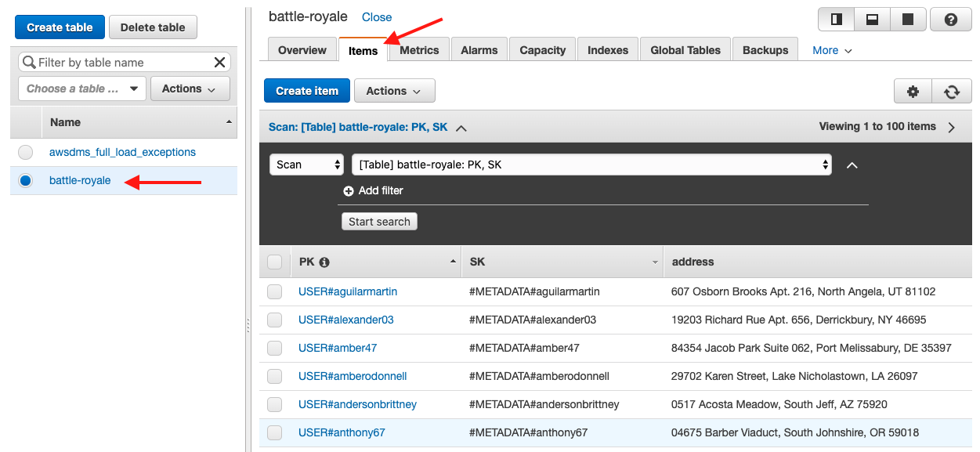Click the Create item button
The image size is (980, 452).
pyautogui.click(x=307, y=91)
